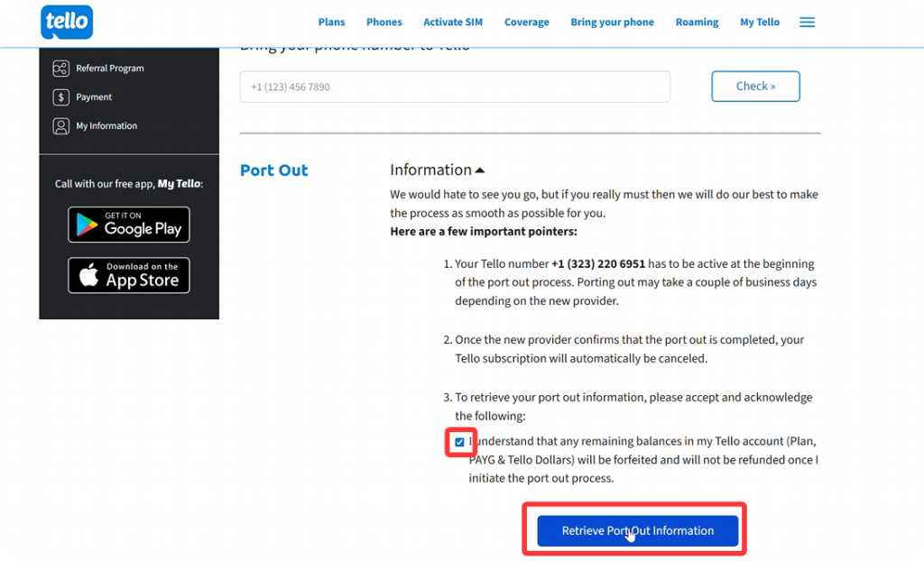The image size is (924, 561).
Task: Open the Roaming menu item
Action: 697,23
